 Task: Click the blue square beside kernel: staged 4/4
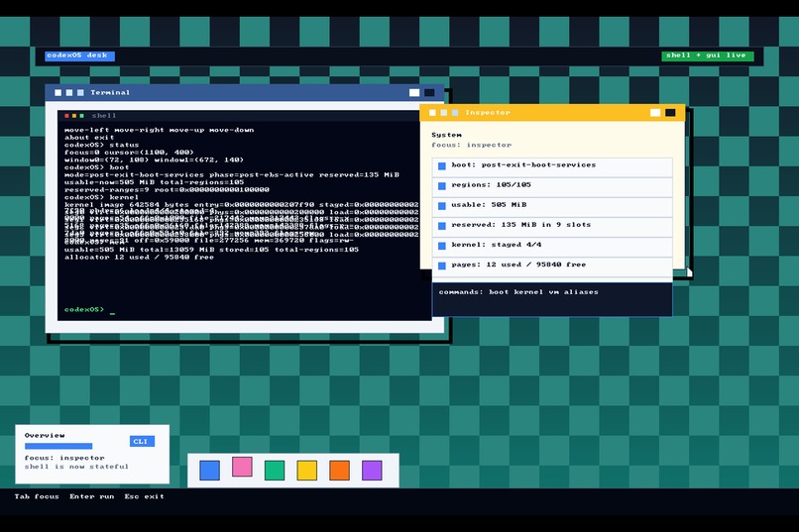[x=442, y=246]
